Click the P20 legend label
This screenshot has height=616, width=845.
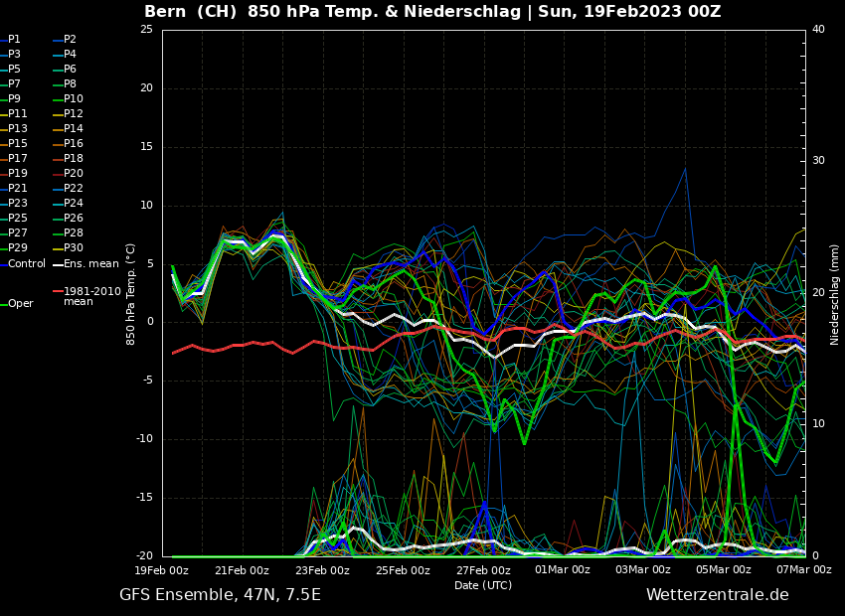click(74, 174)
